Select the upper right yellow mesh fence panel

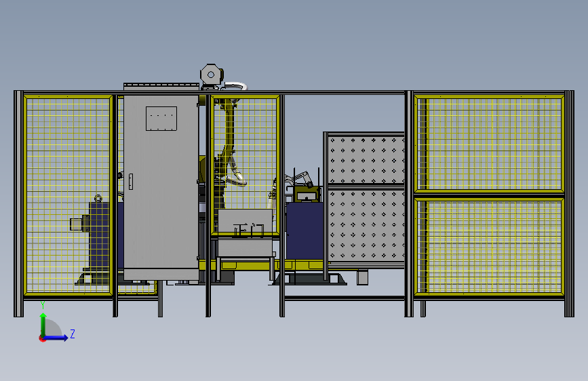[x=490, y=144]
